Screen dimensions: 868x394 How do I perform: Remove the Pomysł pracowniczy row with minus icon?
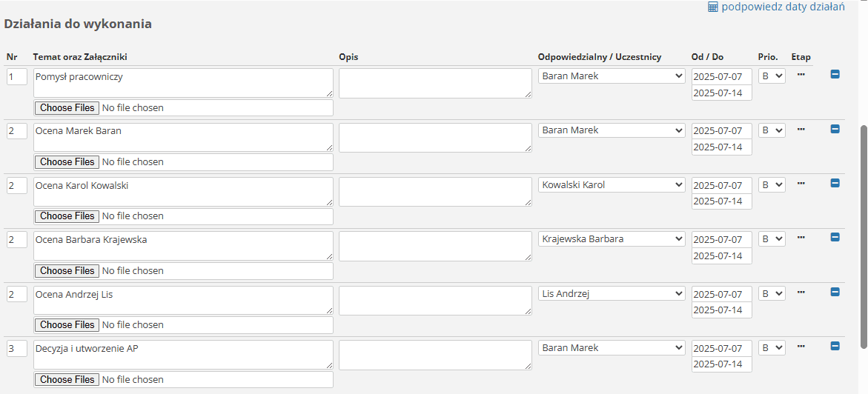click(835, 74)
